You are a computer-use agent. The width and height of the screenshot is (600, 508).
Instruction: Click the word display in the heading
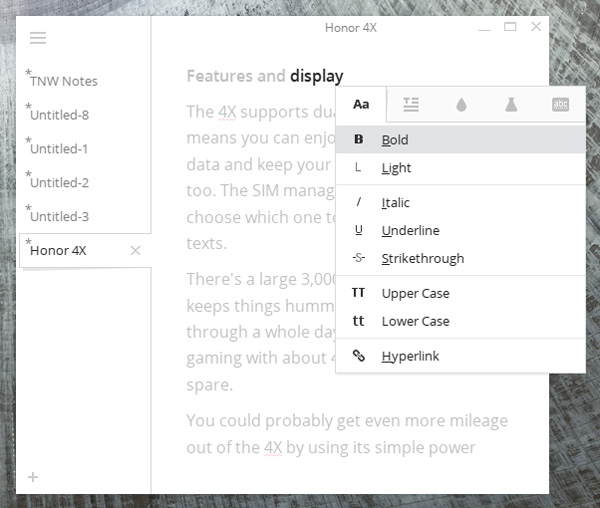point(316,76)
